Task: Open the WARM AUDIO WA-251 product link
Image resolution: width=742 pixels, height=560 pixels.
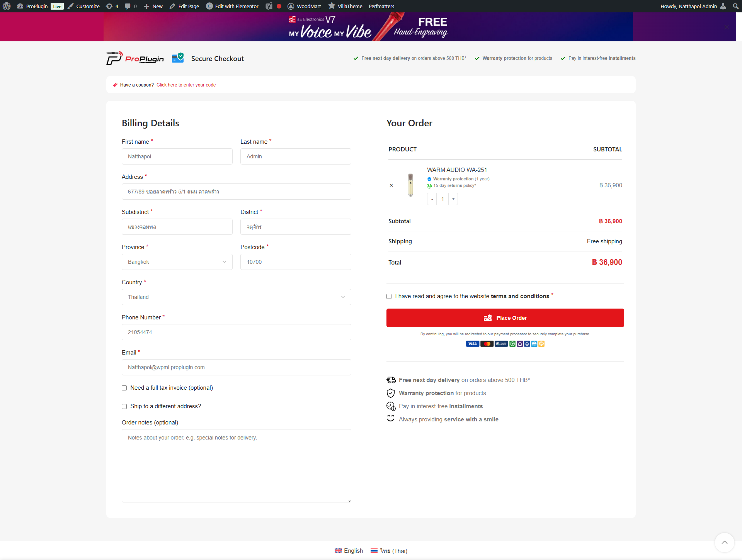Action: (457, 170)
